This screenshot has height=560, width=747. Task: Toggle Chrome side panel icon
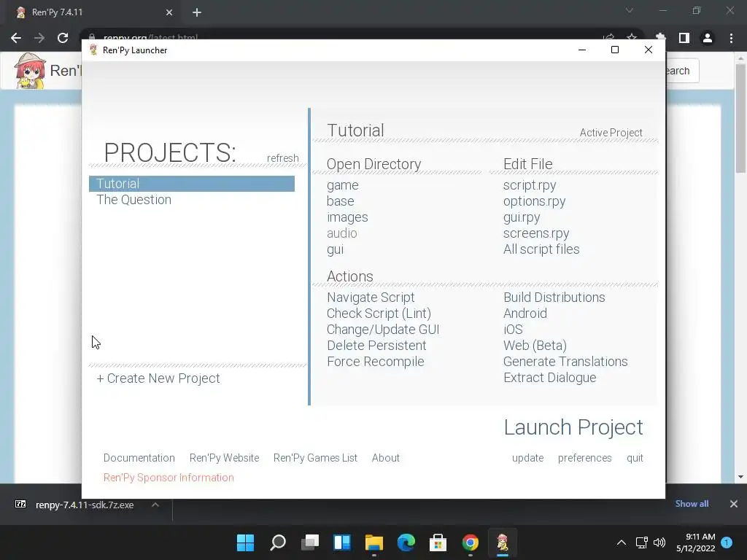point(684,38)
